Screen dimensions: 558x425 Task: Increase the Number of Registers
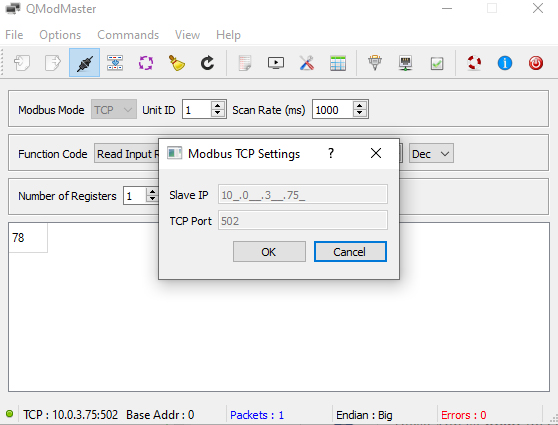coord(152,191)
